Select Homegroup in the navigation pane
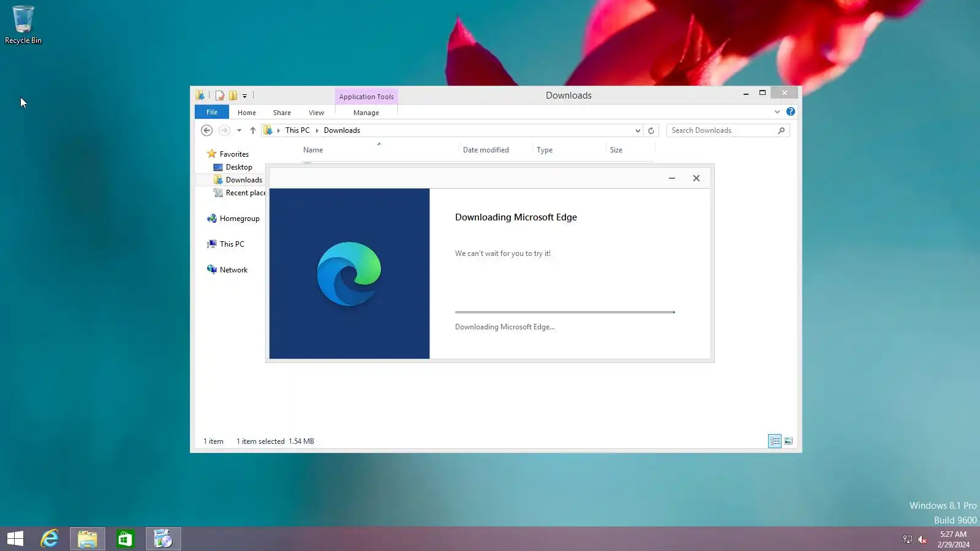Viewport: 980px width, 551px height. click(x=233, y=219)
